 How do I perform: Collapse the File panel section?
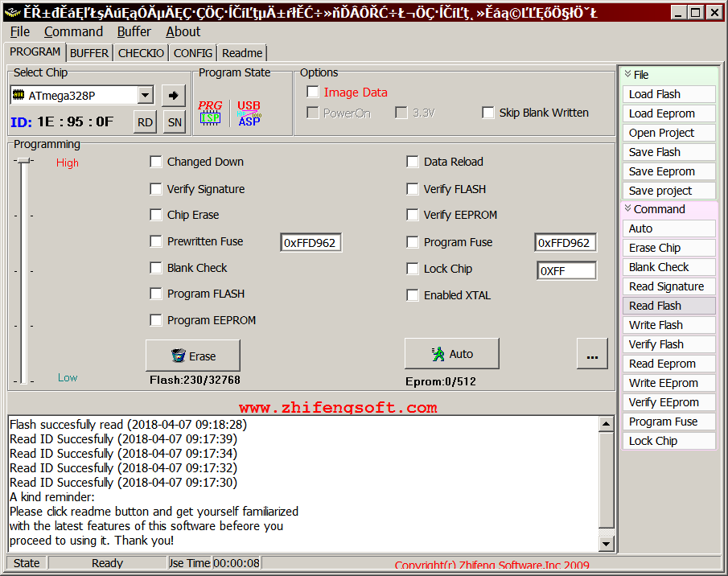tap(627, 74)
